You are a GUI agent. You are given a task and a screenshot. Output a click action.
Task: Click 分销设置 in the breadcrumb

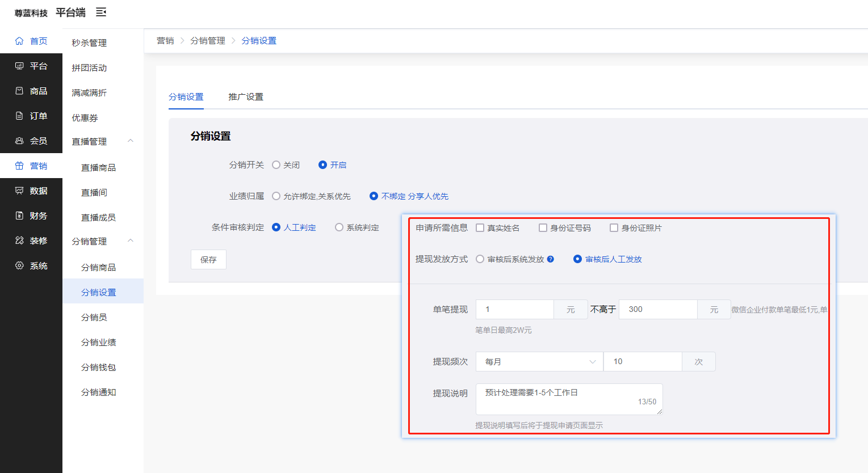pos(259,41)
